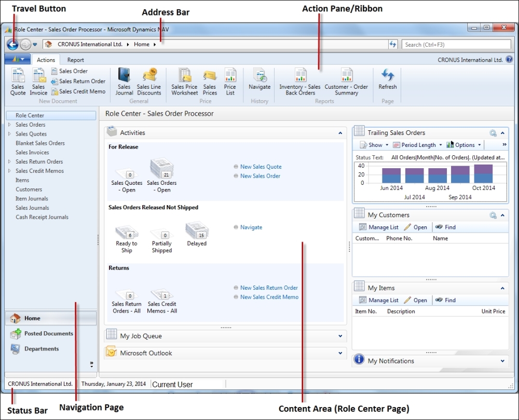The height and width of the screenshot is (420, 519).
Task: Open the travel history dropdown arrow
Action: pos(35,44)
